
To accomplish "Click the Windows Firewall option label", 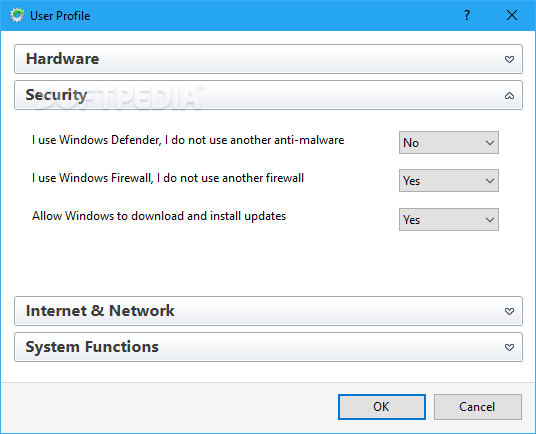I will pos(168,178).
